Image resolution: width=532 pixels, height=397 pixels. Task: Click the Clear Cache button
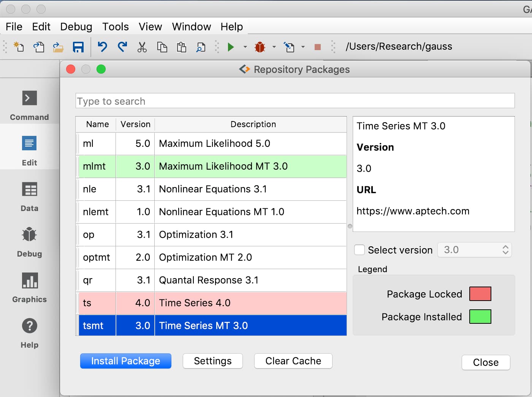293,361
